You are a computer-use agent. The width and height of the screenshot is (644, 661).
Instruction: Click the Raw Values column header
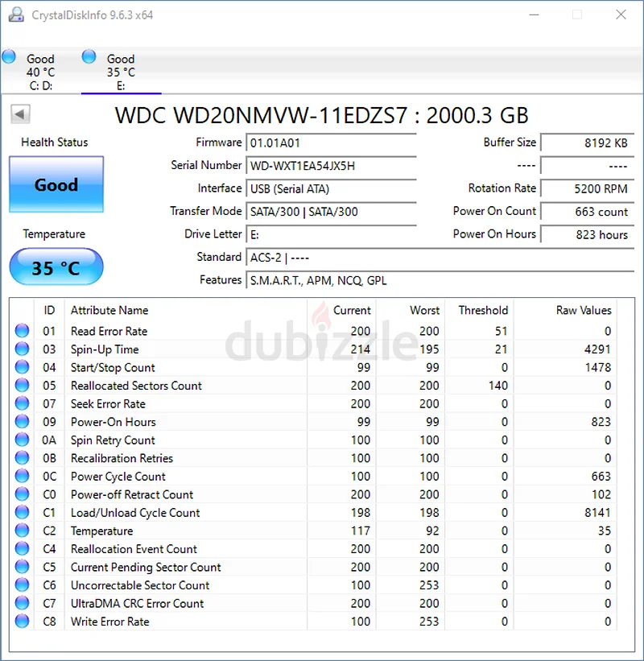(x=565, y=310)
